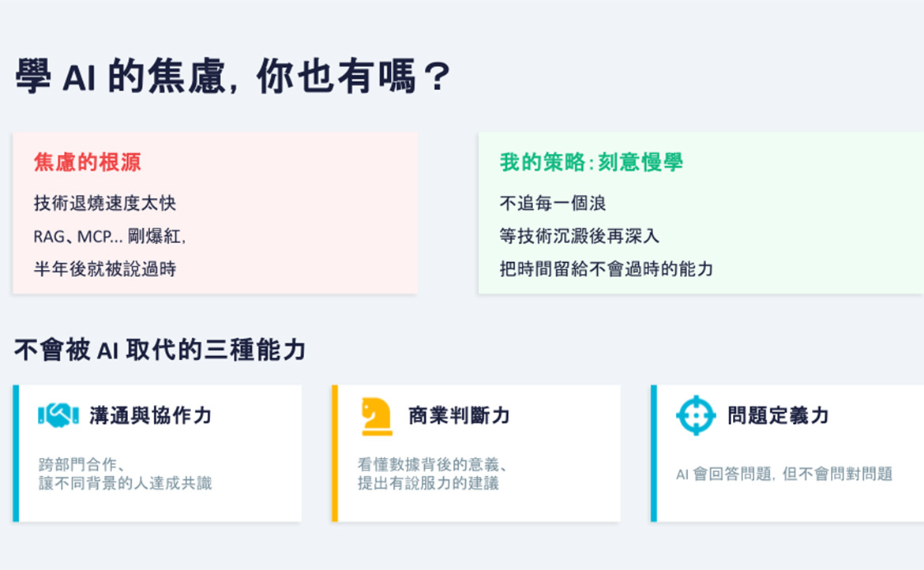Click the blue crosshair target icon
This screenshot has width=924, height=570.
click(x=696, y=416)
